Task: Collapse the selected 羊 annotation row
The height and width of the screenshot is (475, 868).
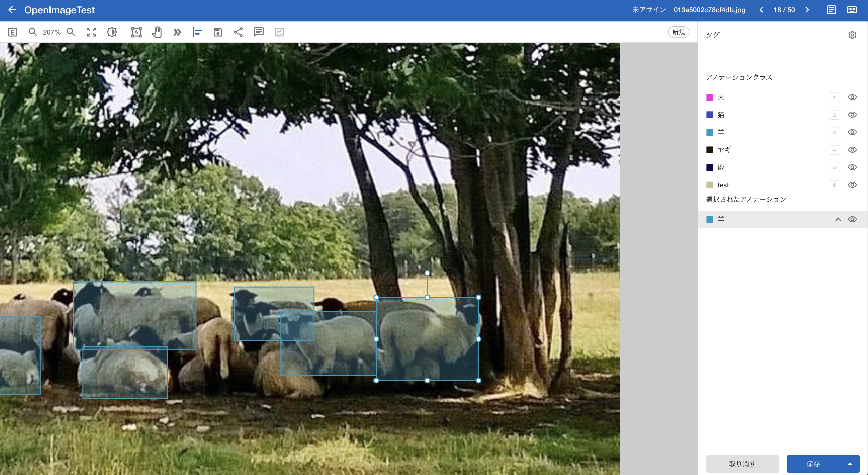Action: coord(838,219)
